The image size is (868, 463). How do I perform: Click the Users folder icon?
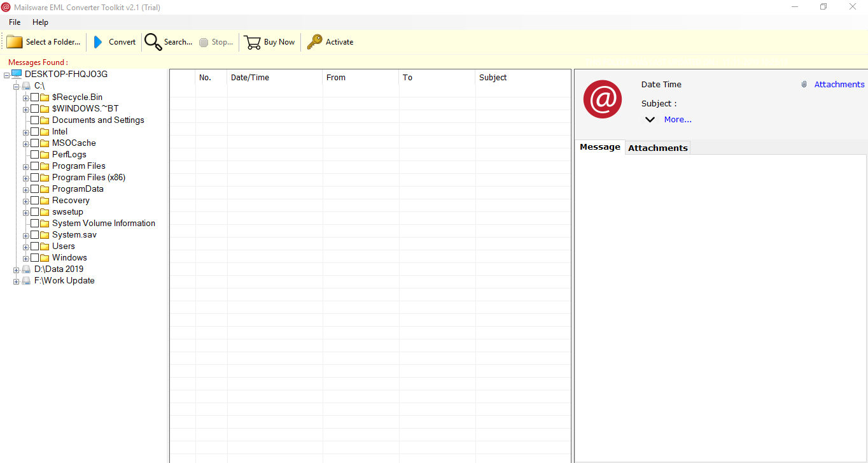pos(45,246)
